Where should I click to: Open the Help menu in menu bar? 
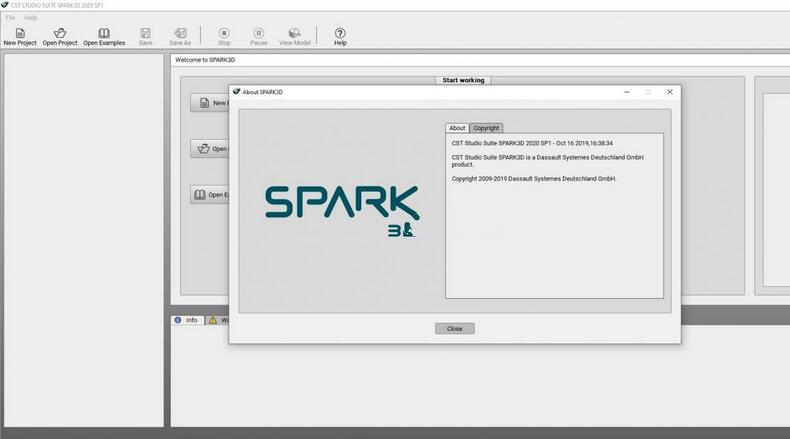coord(31,18)
